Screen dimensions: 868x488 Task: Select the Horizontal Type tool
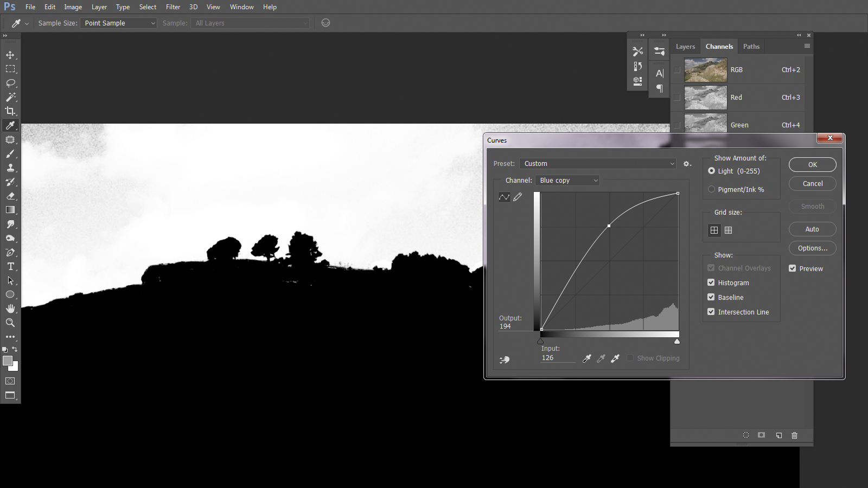[10, 266]
